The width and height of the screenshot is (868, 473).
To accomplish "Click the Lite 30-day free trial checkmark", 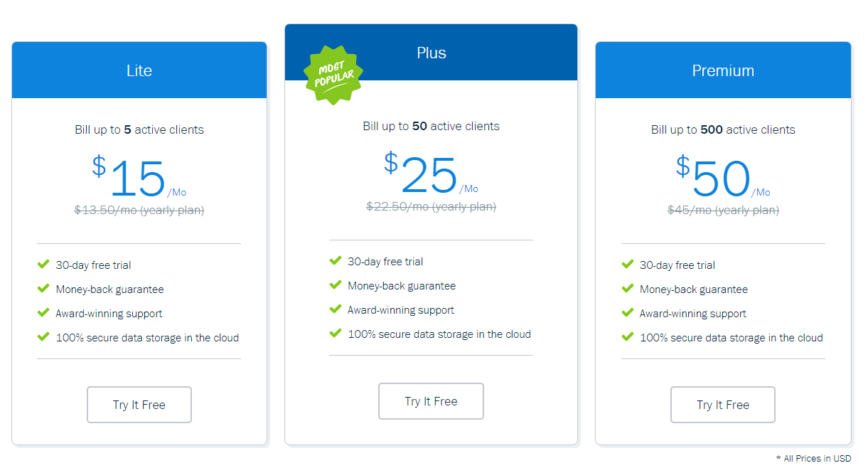I will coord(43,265).
